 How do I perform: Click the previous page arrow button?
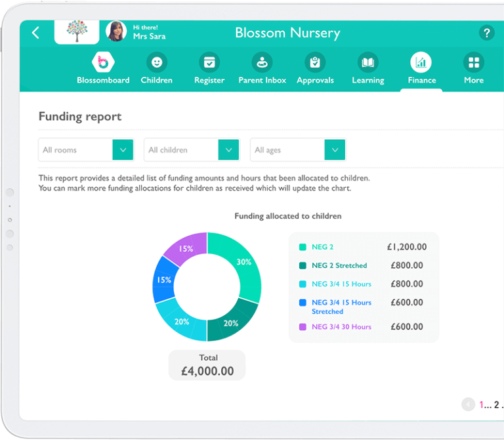[x=468, y=405]
